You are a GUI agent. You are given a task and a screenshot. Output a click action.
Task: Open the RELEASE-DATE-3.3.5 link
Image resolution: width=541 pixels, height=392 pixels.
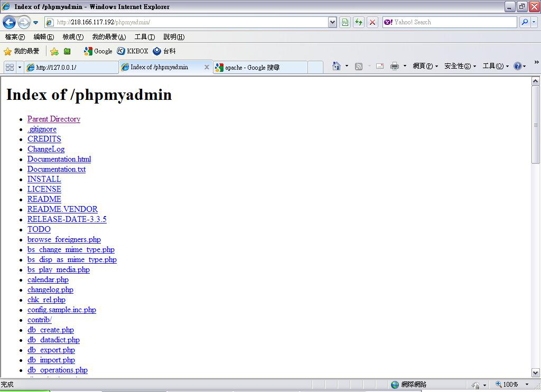coord(67,219)
